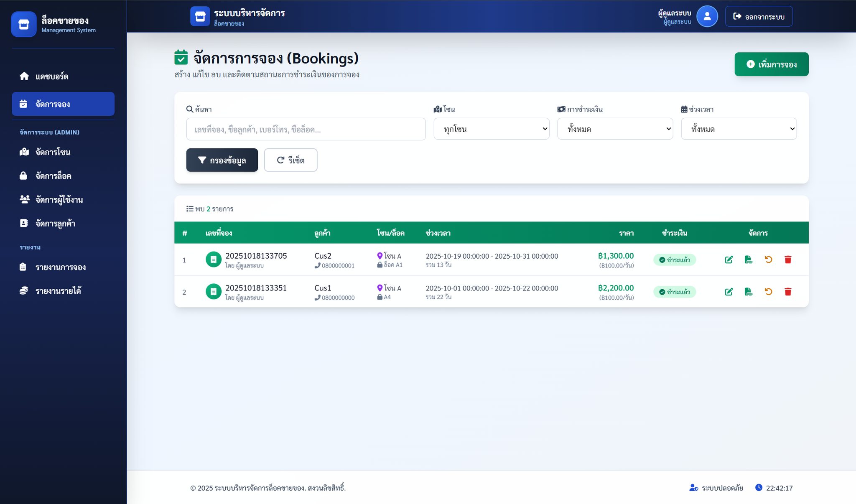Go to แดชบอร์ด in sidebar
The width and height of the screenshot is (856, 504).
tap(52, 76)
